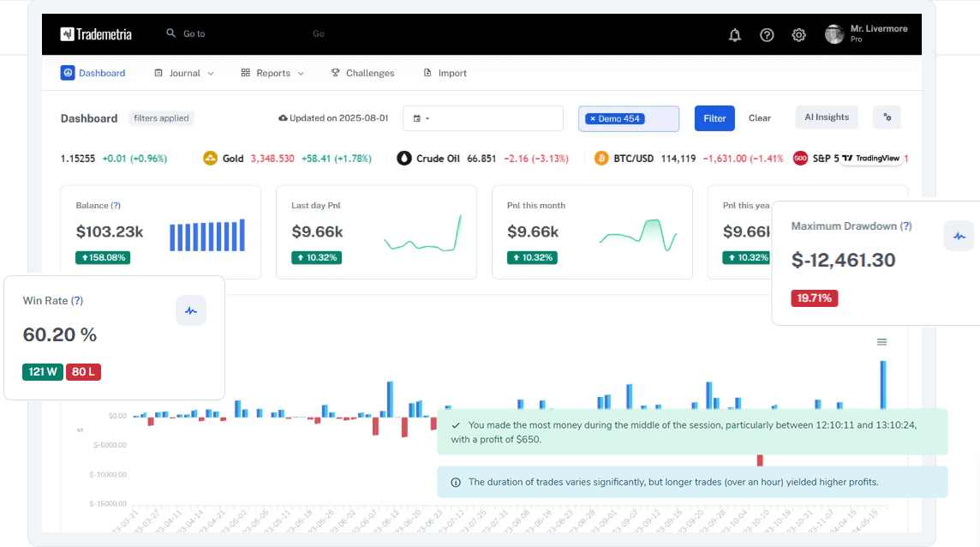Image resolution: width=980 pixels, height=547 pixels.
Task: Click the blue trade duration insight message
Action: pos(692,482)
